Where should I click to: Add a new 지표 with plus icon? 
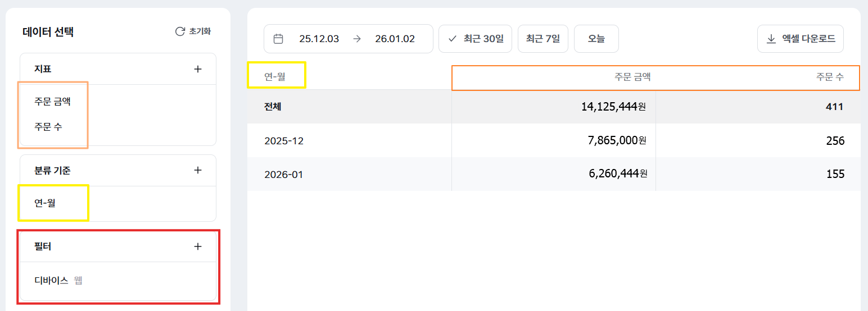(197, 69)
